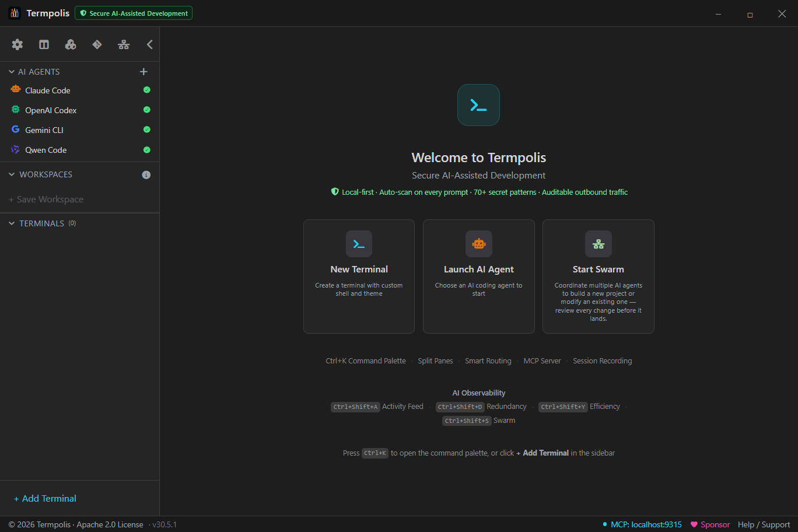
Task: Open the Start Swarm card
Action: click(x=598, y=276)
